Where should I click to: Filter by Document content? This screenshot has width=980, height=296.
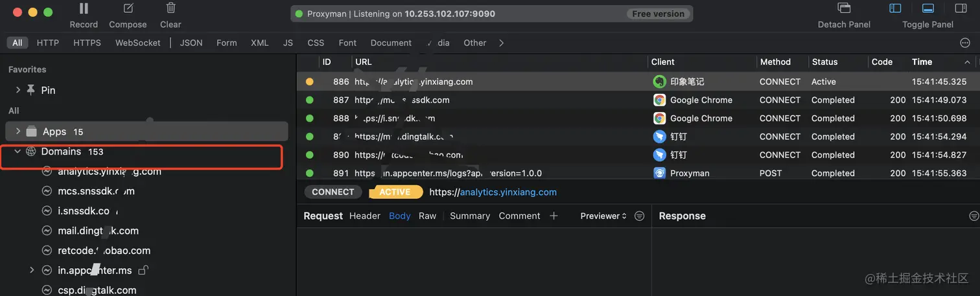391,43
